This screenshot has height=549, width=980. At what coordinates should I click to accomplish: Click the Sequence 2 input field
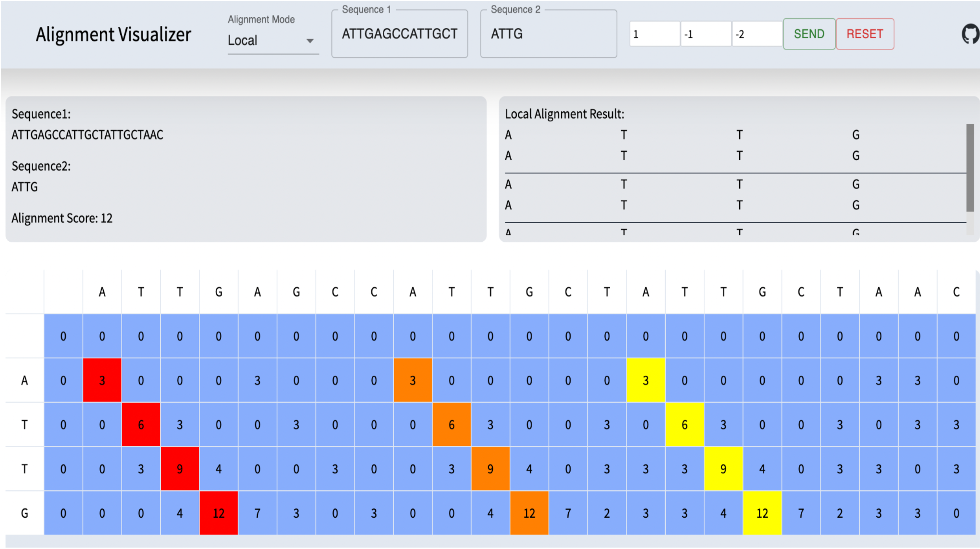[x=548, y=34]
